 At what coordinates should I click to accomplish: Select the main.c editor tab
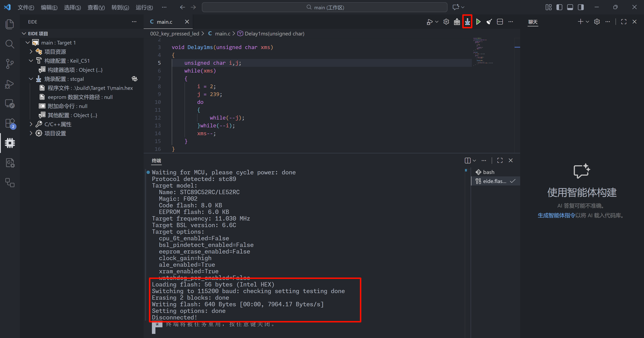tap(164, 22)
